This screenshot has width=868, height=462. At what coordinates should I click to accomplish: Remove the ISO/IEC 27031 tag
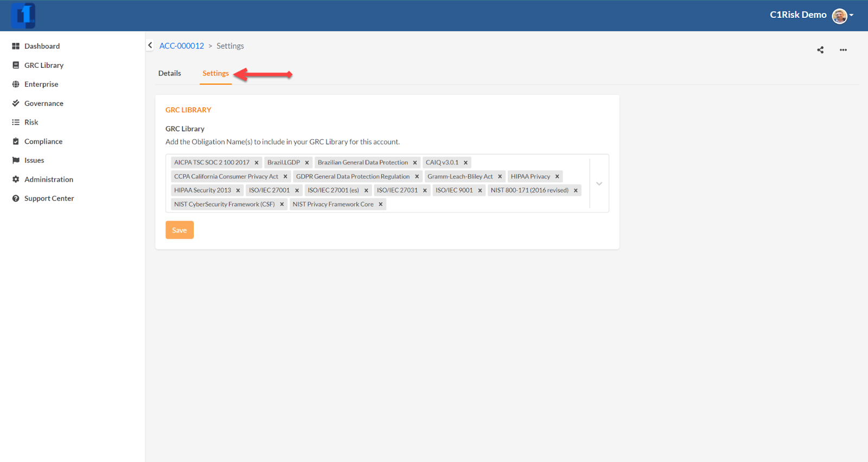click(425, 190)
